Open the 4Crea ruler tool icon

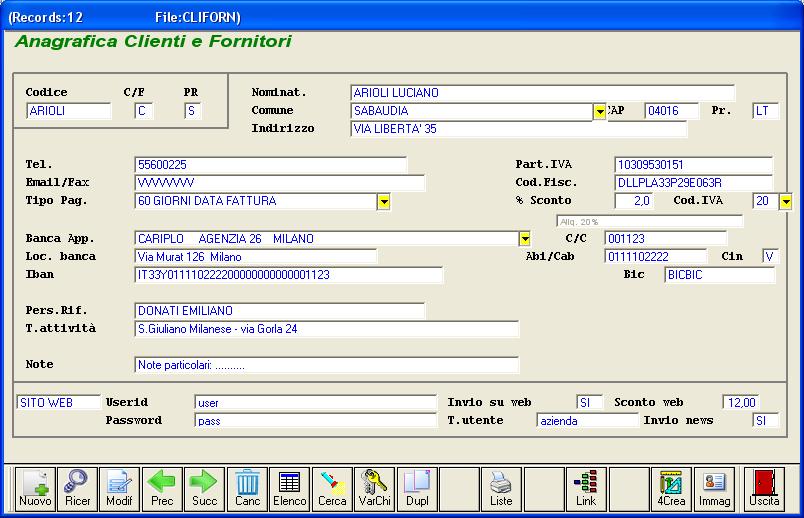(672, 489)
